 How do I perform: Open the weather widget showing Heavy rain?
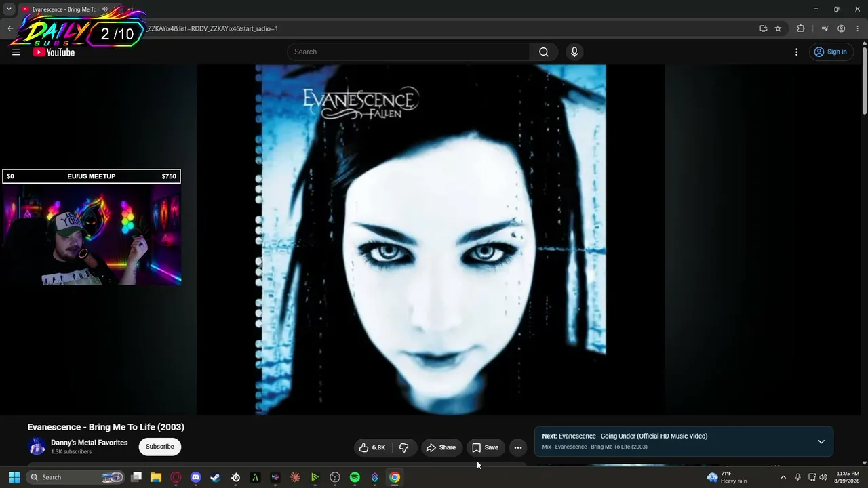728,477
